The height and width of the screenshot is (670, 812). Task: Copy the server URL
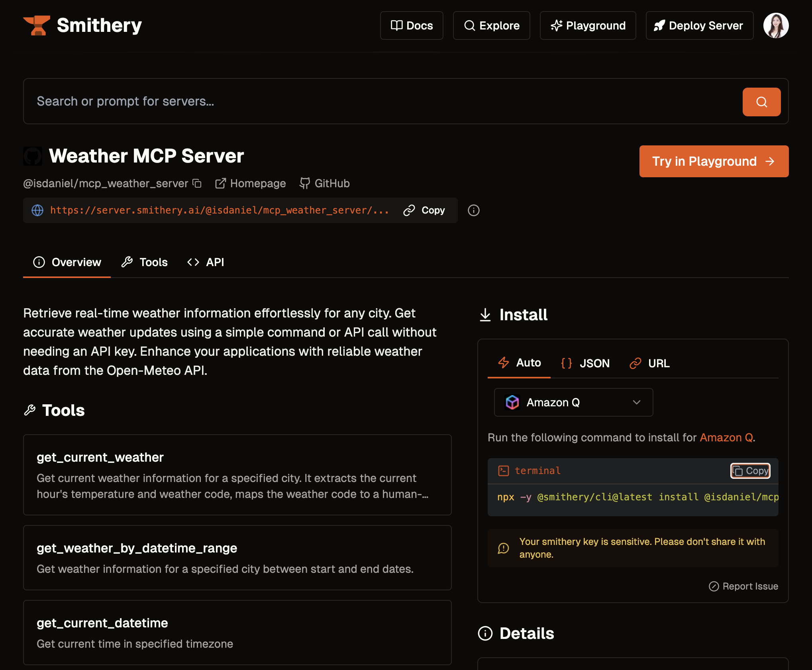coord(424,210)
